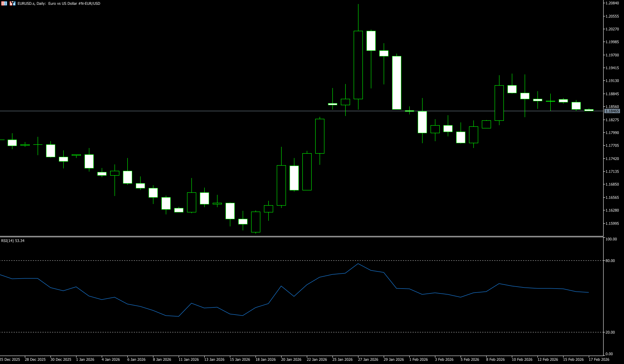Grab the divider between price chart and RSI

300,237
